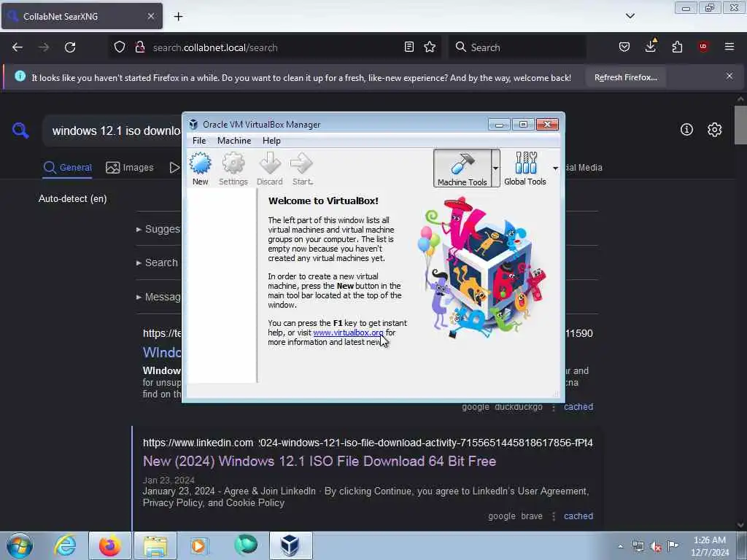The image size is (747, 560).
Task: Click the SearXNG magnifier logo
Action: 20,131
